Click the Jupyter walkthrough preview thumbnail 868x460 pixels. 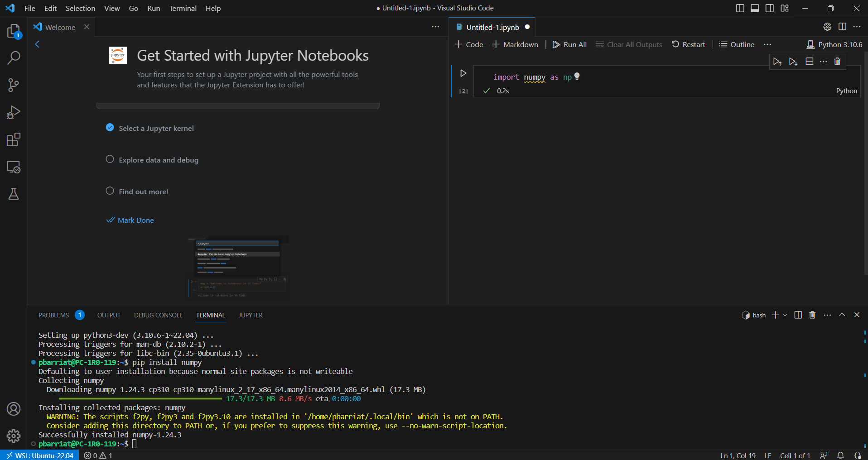pyautogui.click(x=238, y=267)
